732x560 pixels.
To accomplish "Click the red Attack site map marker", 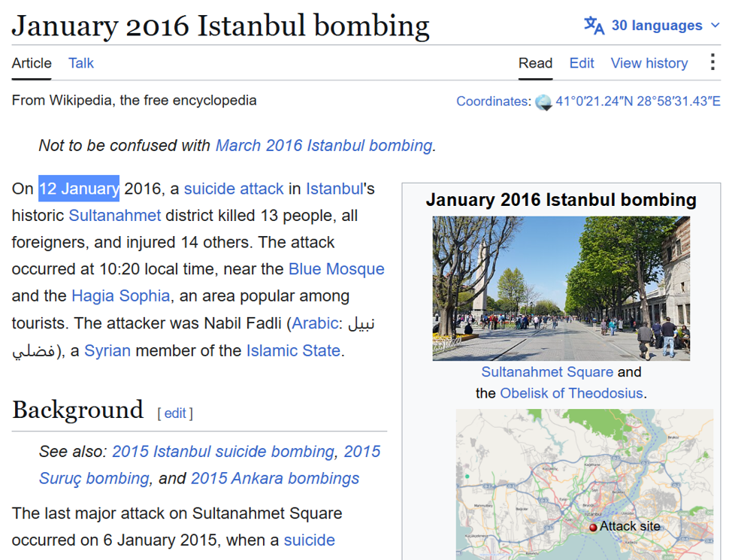I will [593, 528].
